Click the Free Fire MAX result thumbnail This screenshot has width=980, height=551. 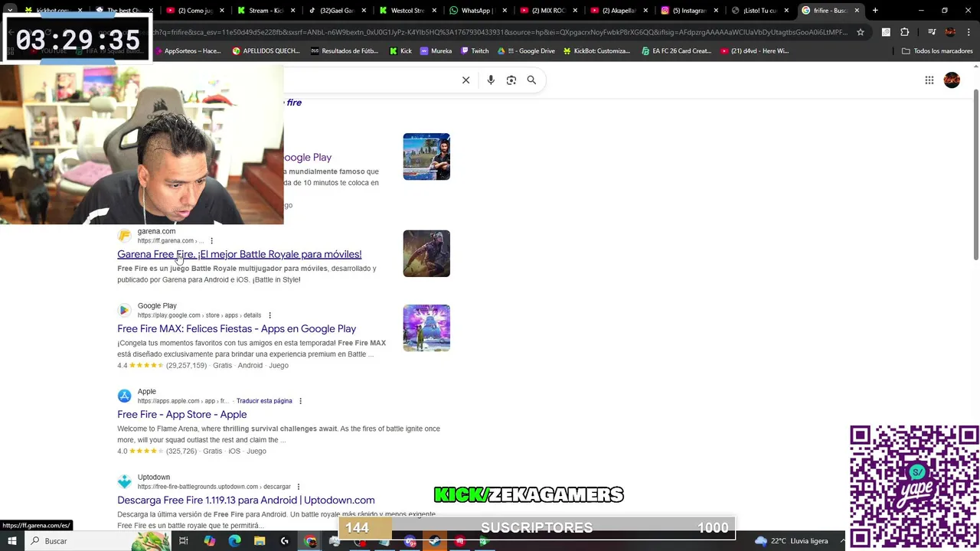426,328
